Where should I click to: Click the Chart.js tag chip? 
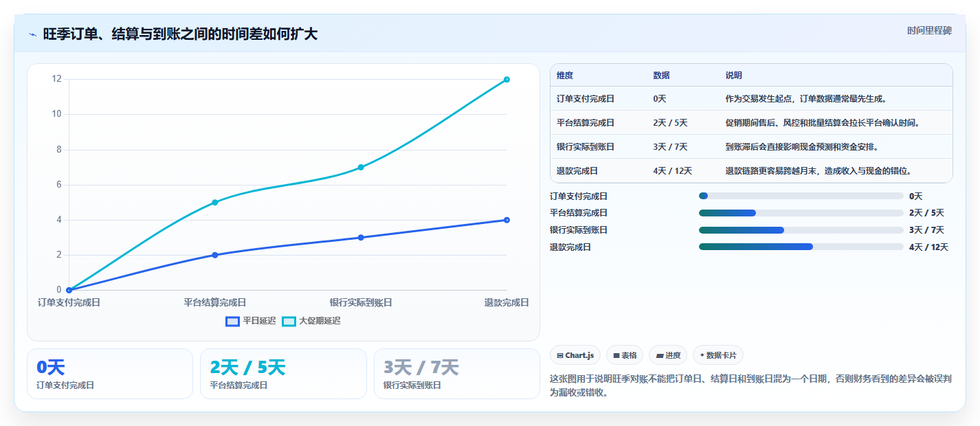coord(575,355)
